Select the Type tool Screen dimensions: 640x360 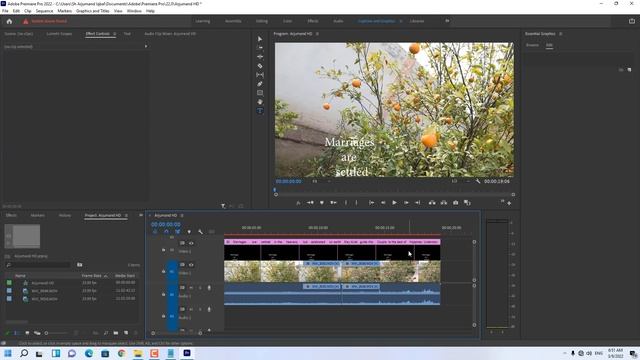[260, 111]
